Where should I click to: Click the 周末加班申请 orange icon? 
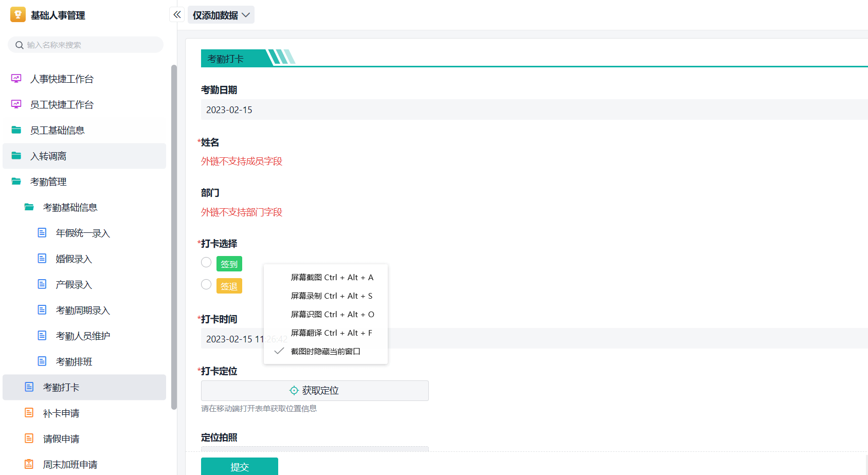29,464
